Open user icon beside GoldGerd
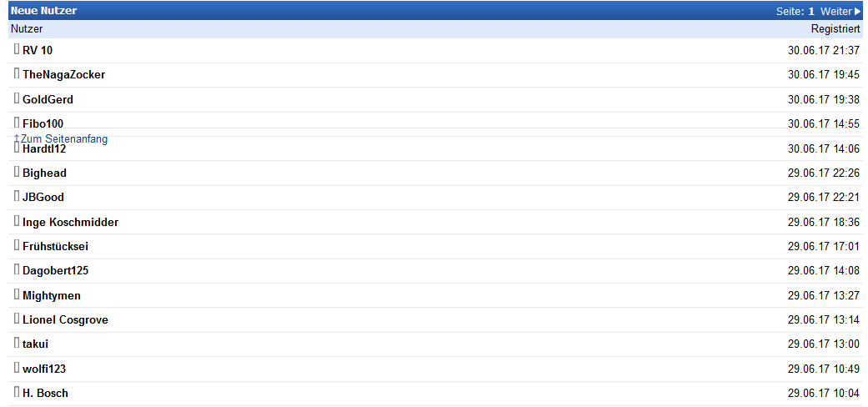The image size is (868, 407). click(17, 98)
